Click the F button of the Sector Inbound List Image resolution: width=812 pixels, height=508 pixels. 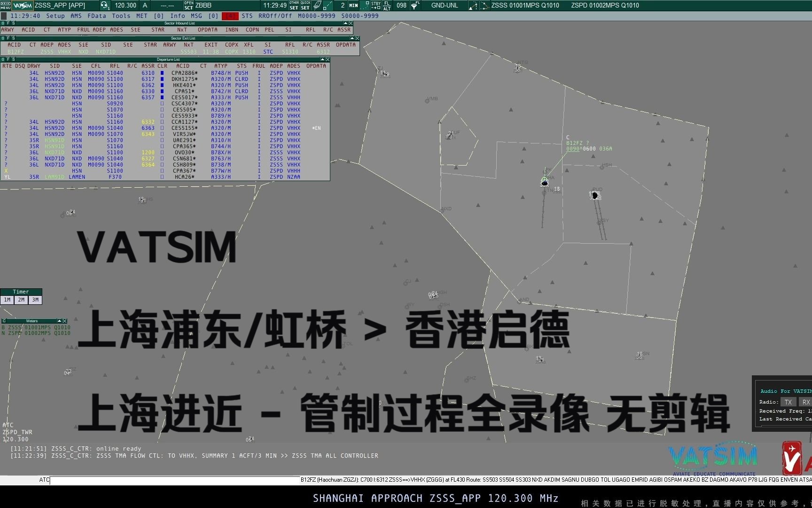point(8,23)
